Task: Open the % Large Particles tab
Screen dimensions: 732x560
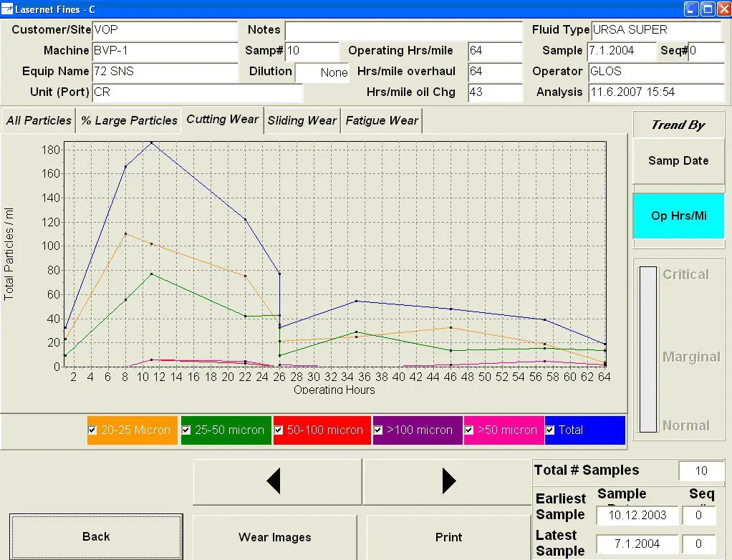Action: 129,121
